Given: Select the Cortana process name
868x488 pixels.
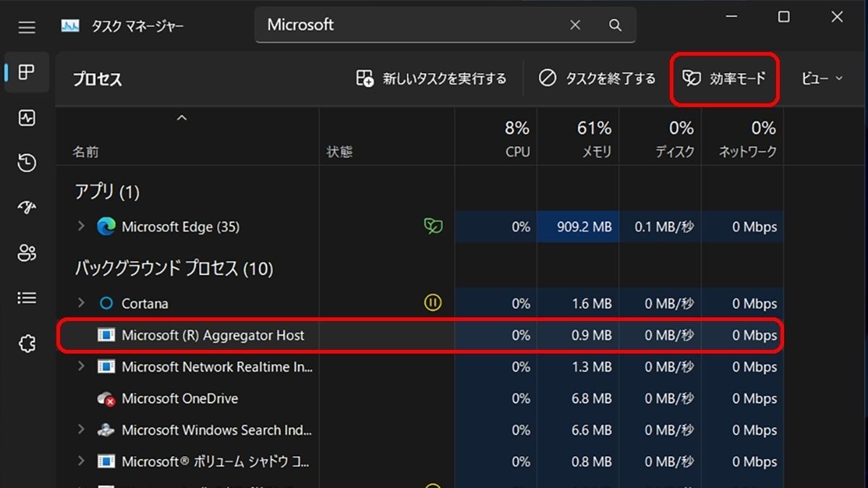Looking at the screenshot, I should [145, 304].
